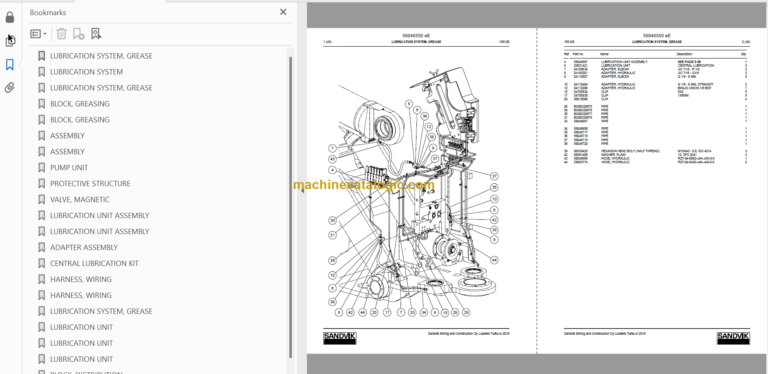Click bookmark icon beside ADAPTER ASSEMBLY
This screenshot has height=374, width=768.
click(42, 247)
